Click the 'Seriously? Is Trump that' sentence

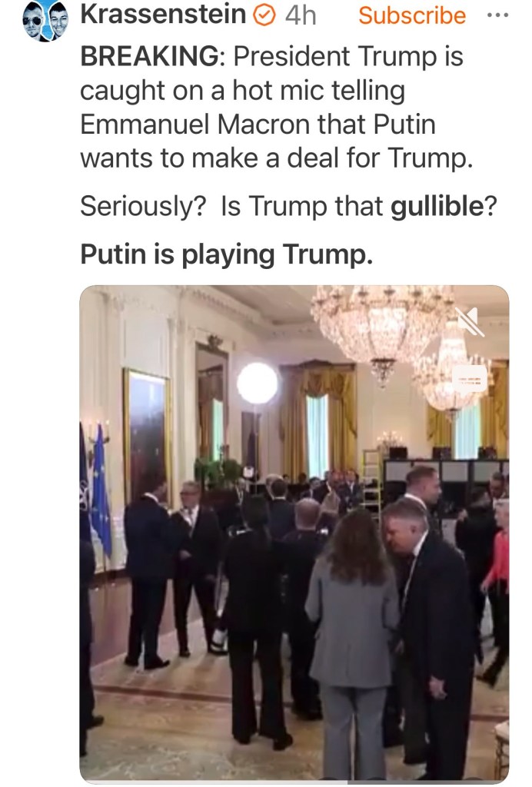(x=231, y=206)
